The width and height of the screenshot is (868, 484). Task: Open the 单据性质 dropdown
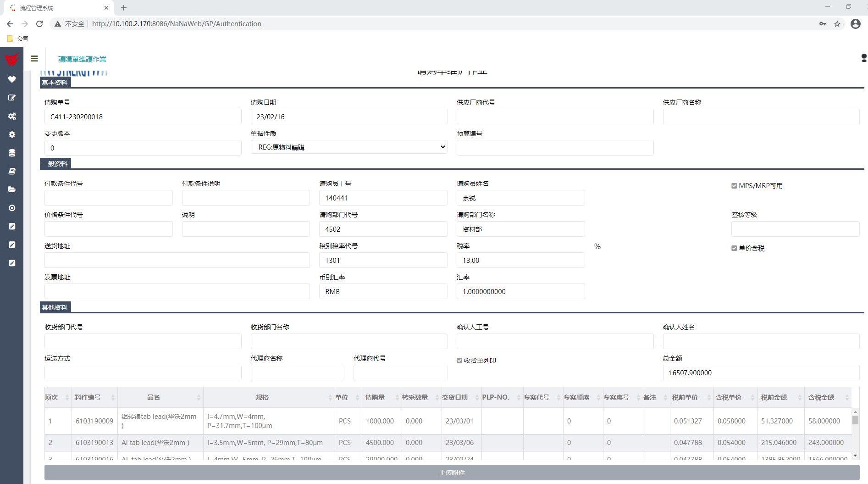pos(349,147)
